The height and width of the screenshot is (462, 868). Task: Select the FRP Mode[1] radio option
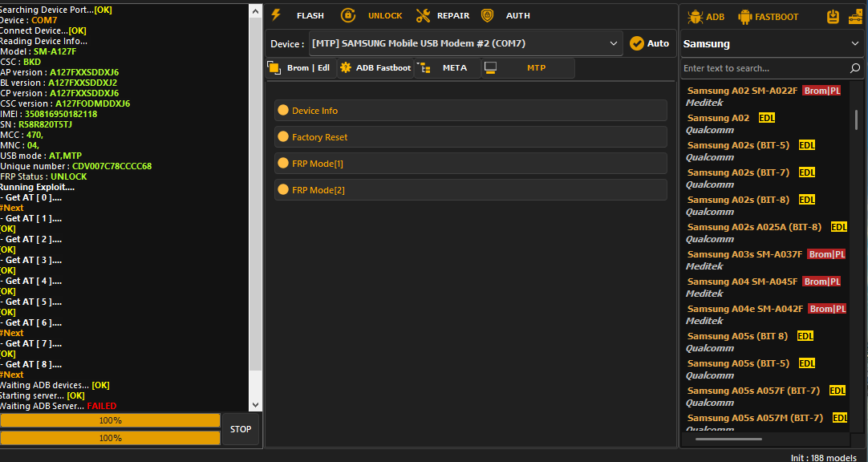[x=283, y=163]
